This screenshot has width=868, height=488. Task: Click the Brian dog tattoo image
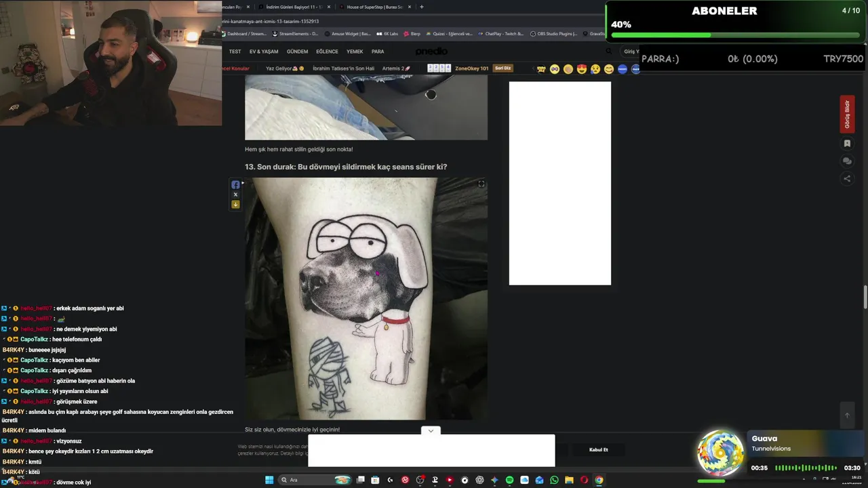point(366,298)
